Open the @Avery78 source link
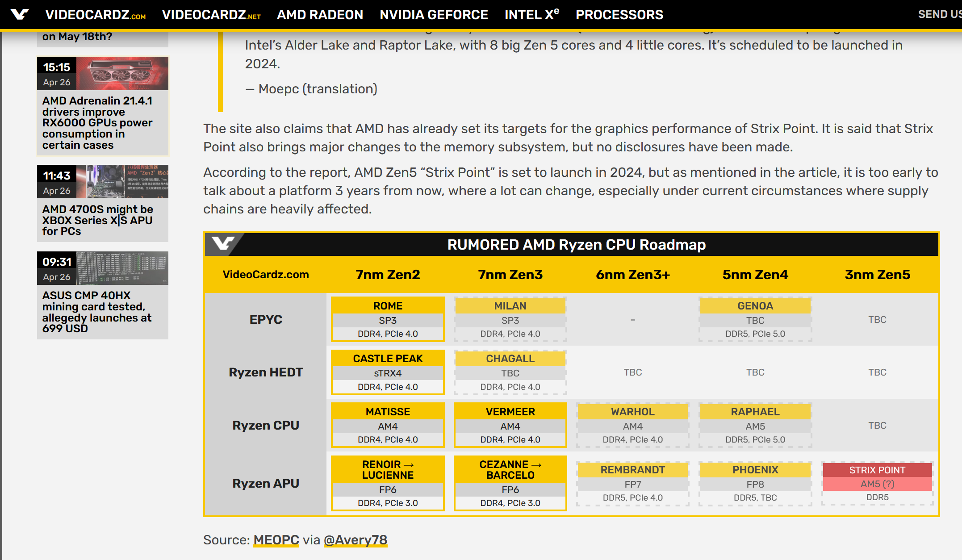Viewport: 962px width, 560px height. click(355, 540)
